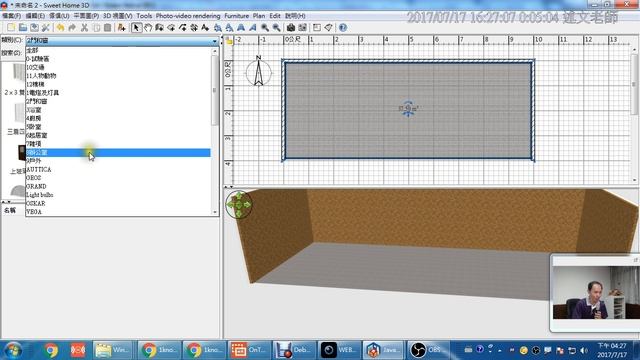
Task: Click the category list scrollbar thumb
Action: pos(215,90)
